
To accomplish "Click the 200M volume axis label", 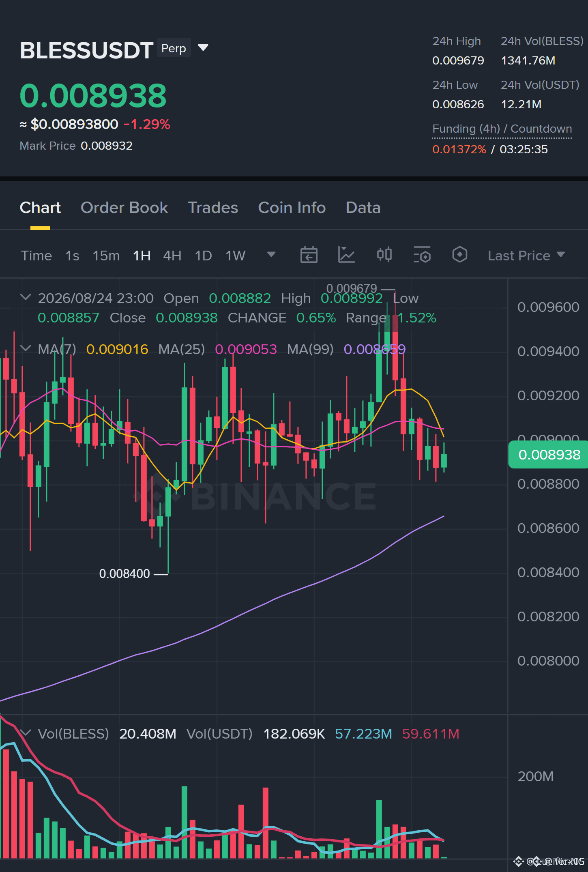I will [x=536, y=776].
